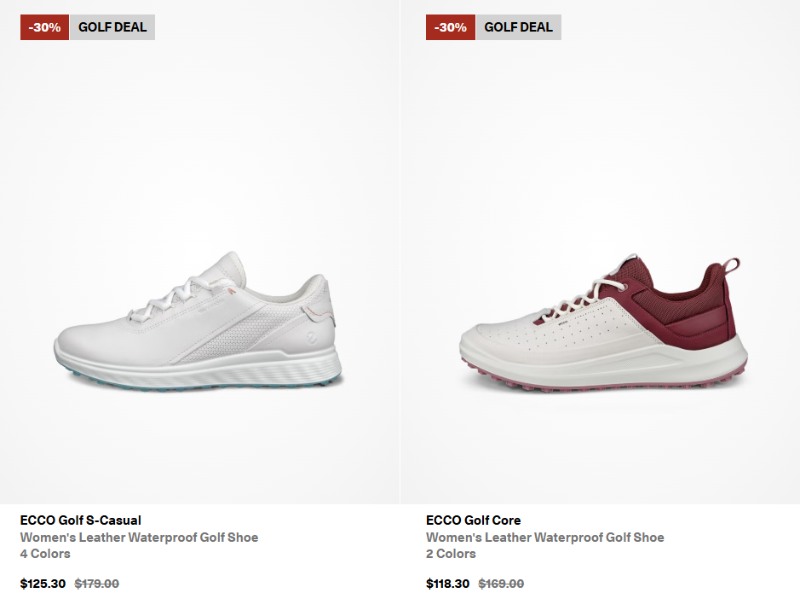Open S-Casual Women's Leather Waterproof Golf Shoe description

coord(139,537)
